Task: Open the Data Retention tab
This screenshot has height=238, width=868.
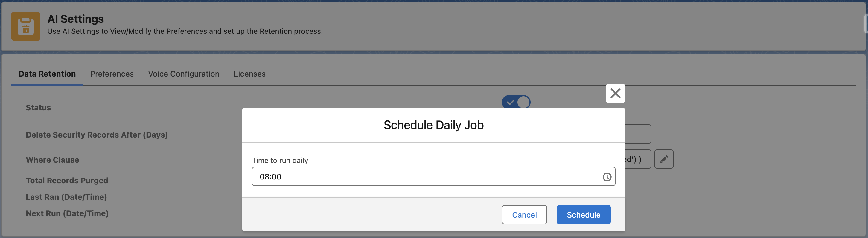Action: (x=47, y=74)
